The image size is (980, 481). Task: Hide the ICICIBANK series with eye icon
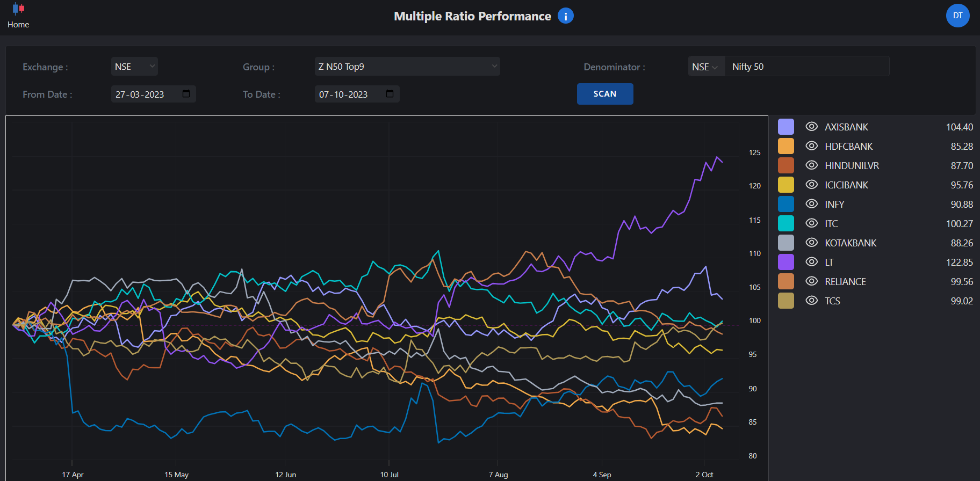(811, 185)
